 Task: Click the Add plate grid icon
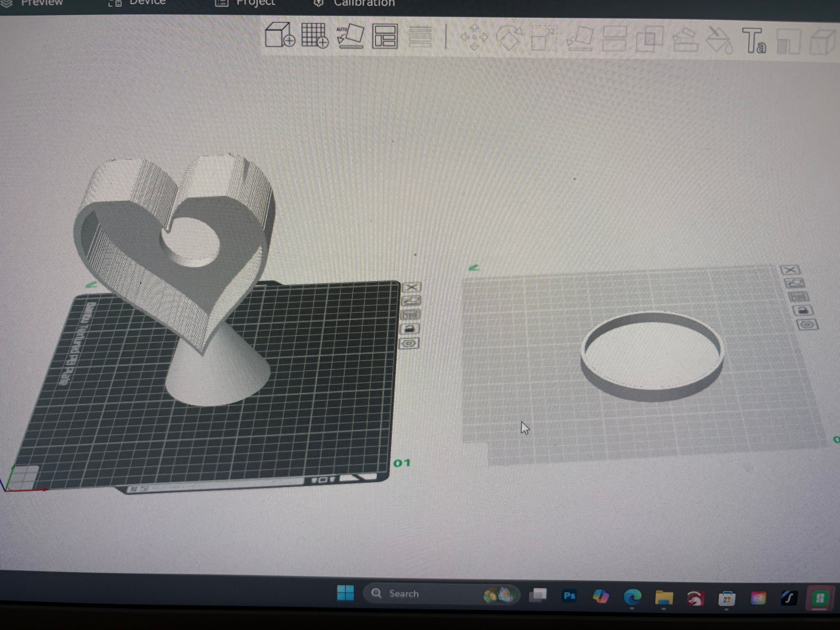(x=315, y=35)
